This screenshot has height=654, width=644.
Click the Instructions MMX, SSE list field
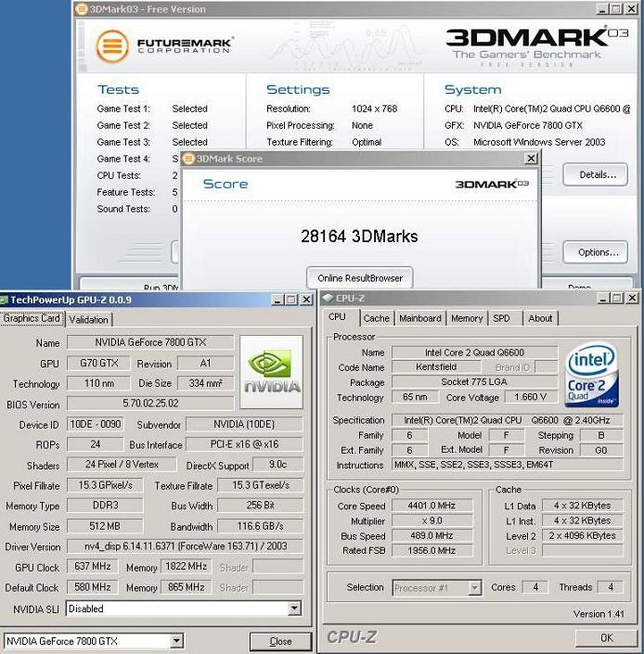click(508, 465)
